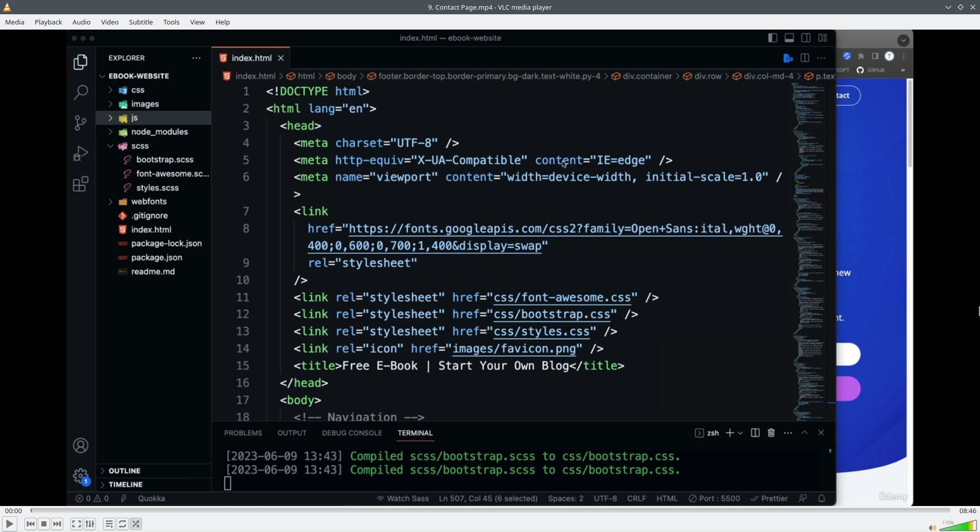Open the Extensions view

tap(81, 184)
